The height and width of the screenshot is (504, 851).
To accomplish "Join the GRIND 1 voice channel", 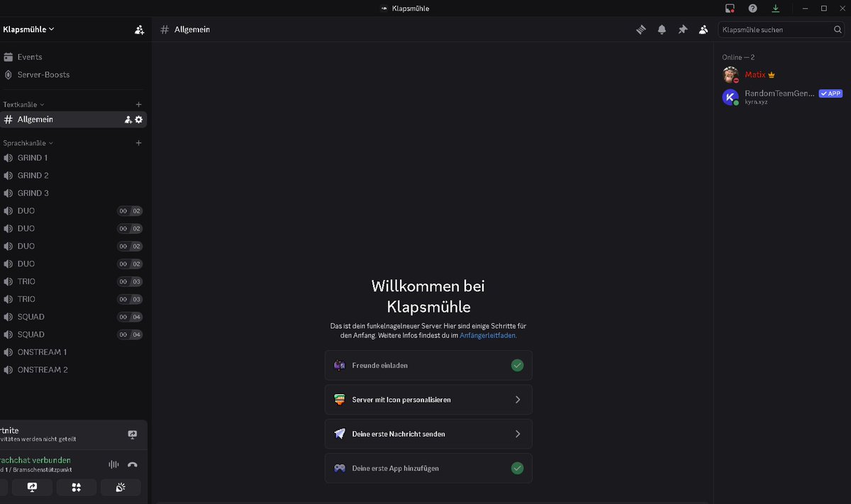I will [x=74, y=157].
